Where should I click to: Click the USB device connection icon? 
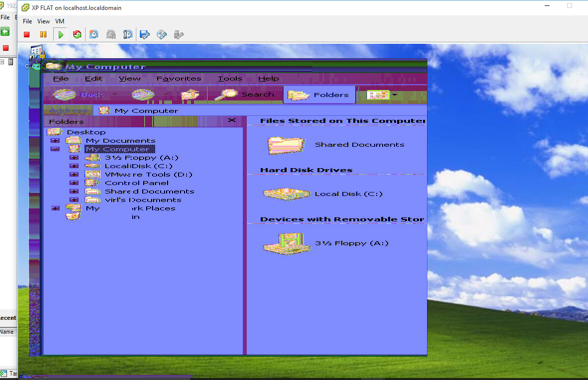coord(179,35)
